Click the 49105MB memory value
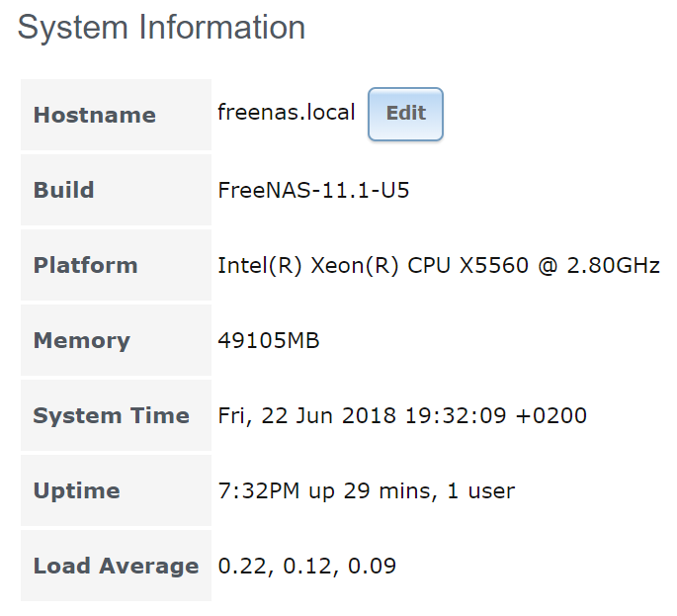 [268, 340]
